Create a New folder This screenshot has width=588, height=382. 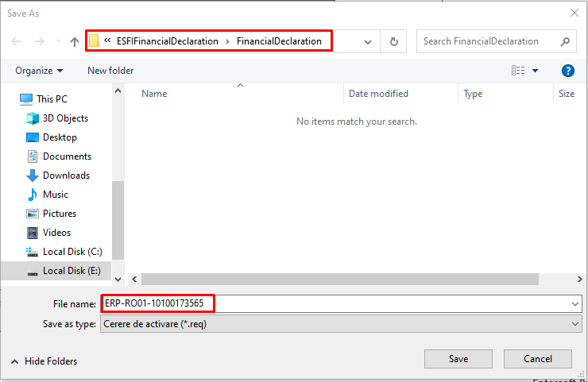click(110, 71)
